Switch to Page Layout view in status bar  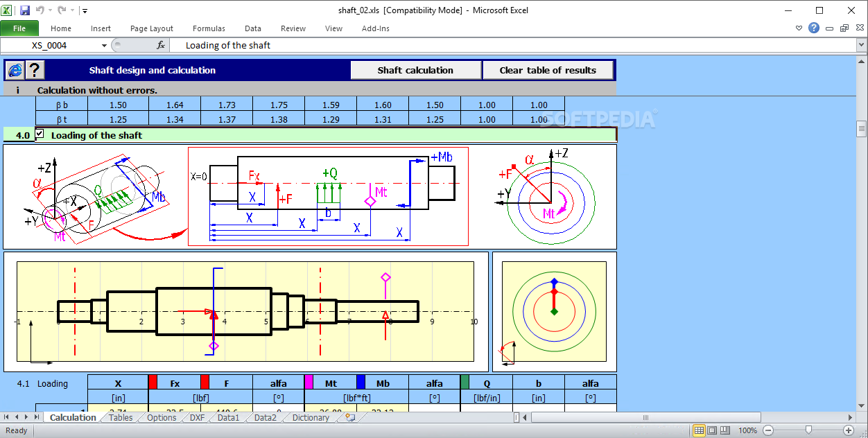[x=712, y=430]
